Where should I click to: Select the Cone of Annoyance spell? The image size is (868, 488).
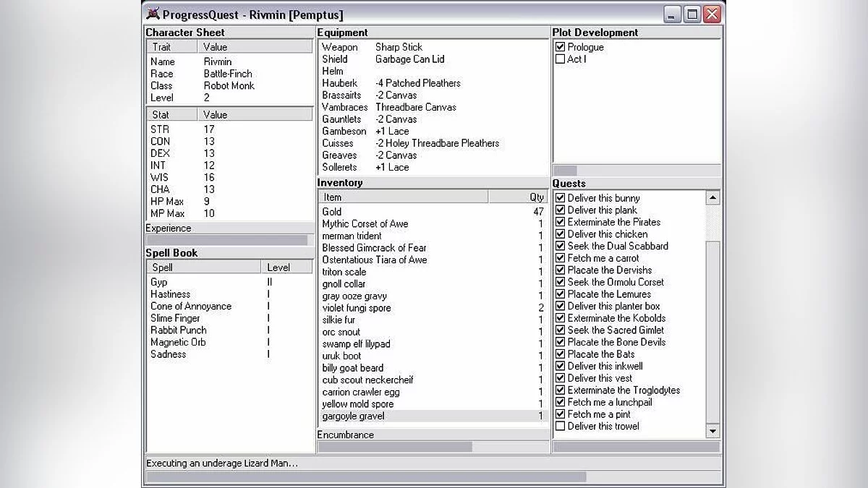point(230,306)
